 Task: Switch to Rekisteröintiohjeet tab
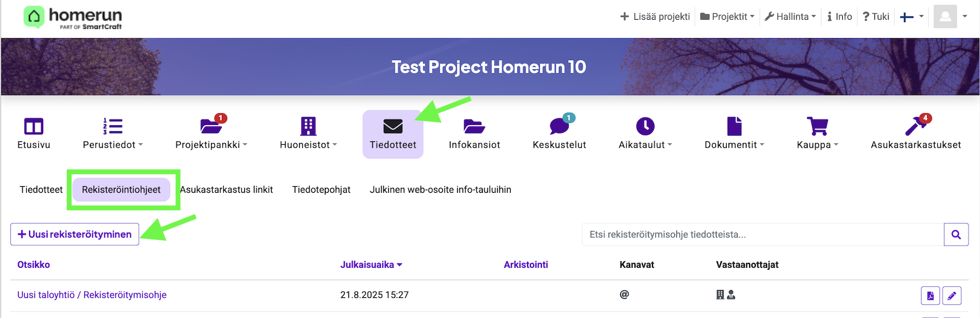tap(121, 190)
